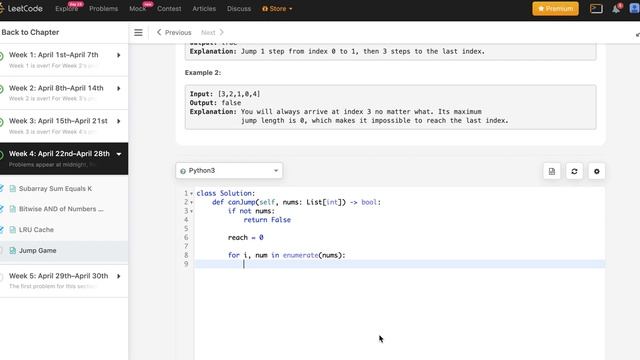This screenshot has width=640, height=360.
Task: Open Bitwise AND of Numbers problem
Action: [61, 209]
